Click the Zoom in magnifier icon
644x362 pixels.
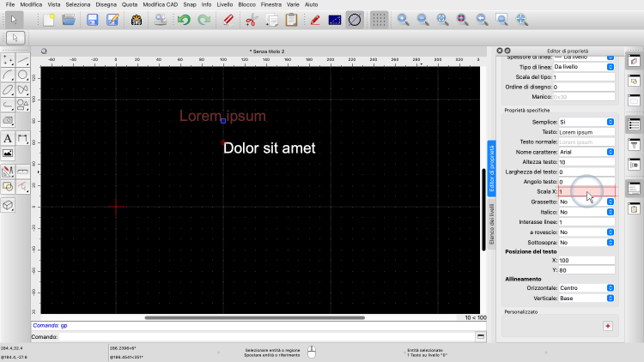(x=404, y=19)
